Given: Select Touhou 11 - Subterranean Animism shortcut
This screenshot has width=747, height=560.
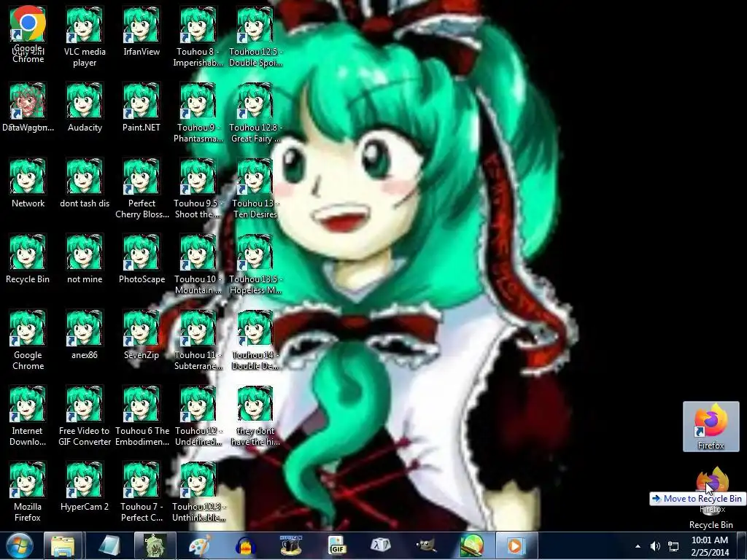Looking at the screenshot, I should (x=198, y=341).
